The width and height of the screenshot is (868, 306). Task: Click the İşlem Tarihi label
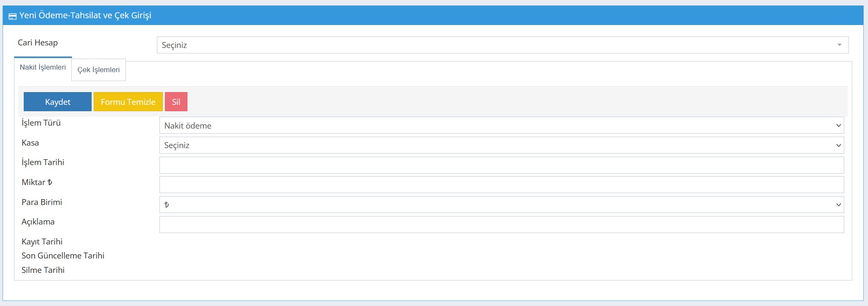[x=43, y=163]
